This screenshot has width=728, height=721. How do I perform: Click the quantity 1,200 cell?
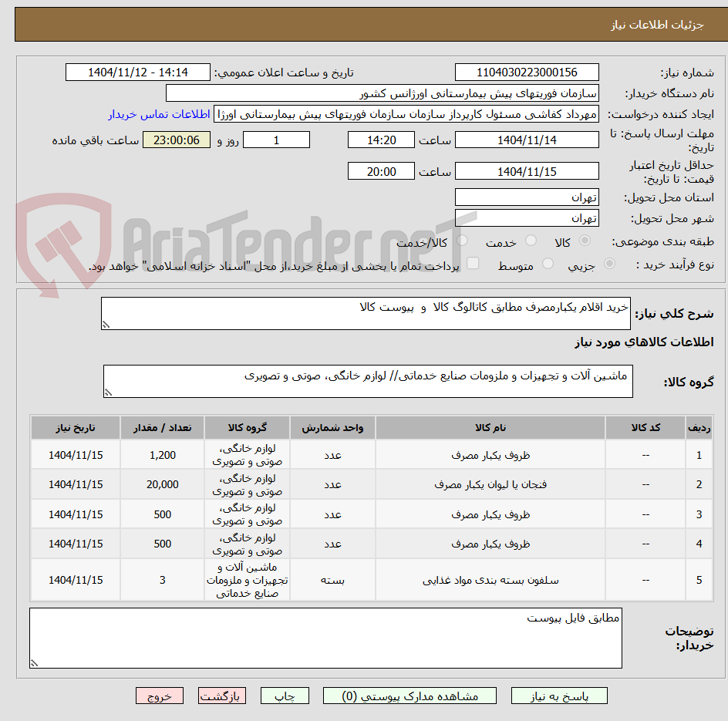click(163, 456)
